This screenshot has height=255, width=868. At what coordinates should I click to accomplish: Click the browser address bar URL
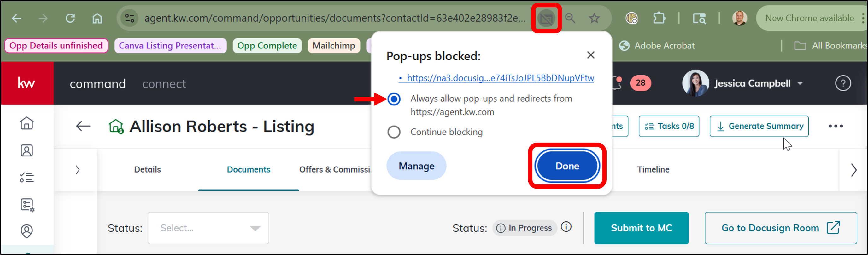point(334,18)
